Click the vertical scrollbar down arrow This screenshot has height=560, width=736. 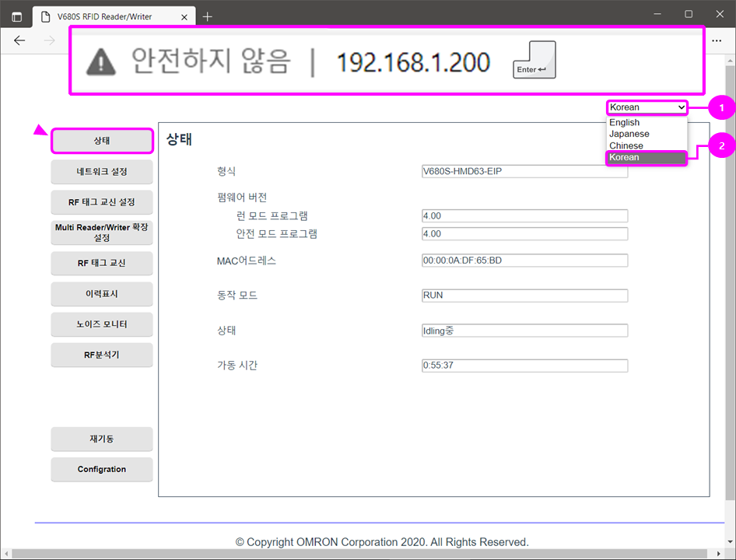[x=730, y=542]
